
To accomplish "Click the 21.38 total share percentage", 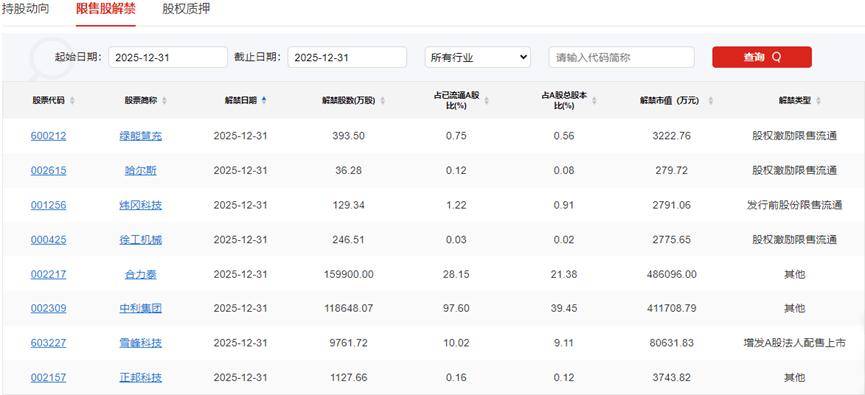I will (x=563, y=274).
